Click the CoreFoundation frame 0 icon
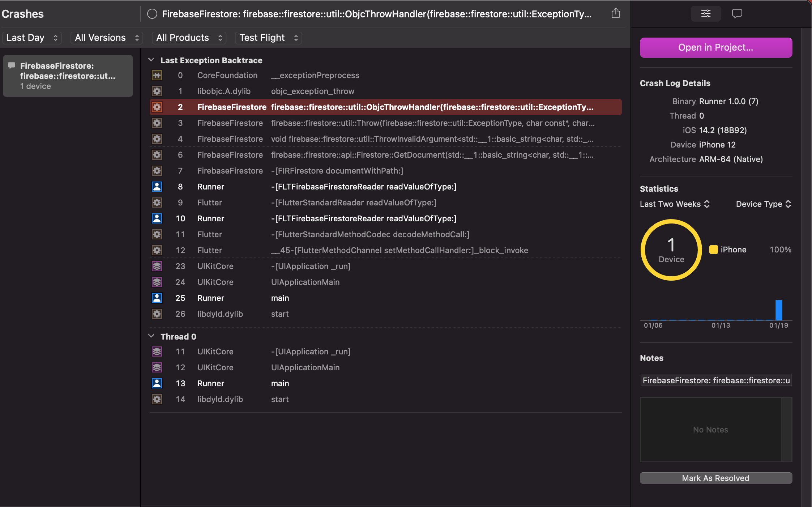Screen dimensions: 812x507 [x=157, y=75]
